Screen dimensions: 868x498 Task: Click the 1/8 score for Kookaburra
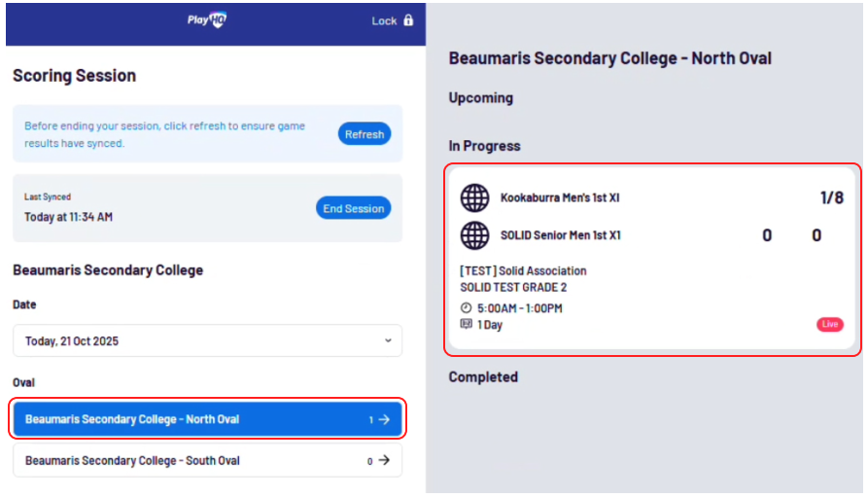coord(832,197)
